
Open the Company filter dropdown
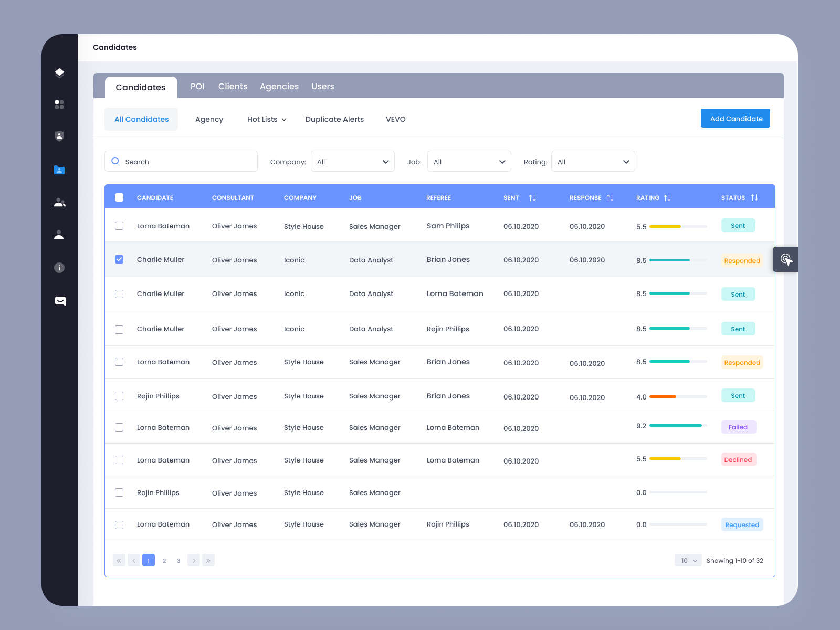pos(353,161)
